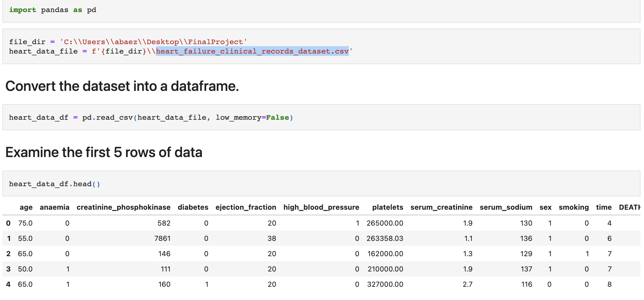Viewport: 644px width, 300px height.
Task: Click creatinine_phosphokinase value 160
Action: (x=164, y=284)
